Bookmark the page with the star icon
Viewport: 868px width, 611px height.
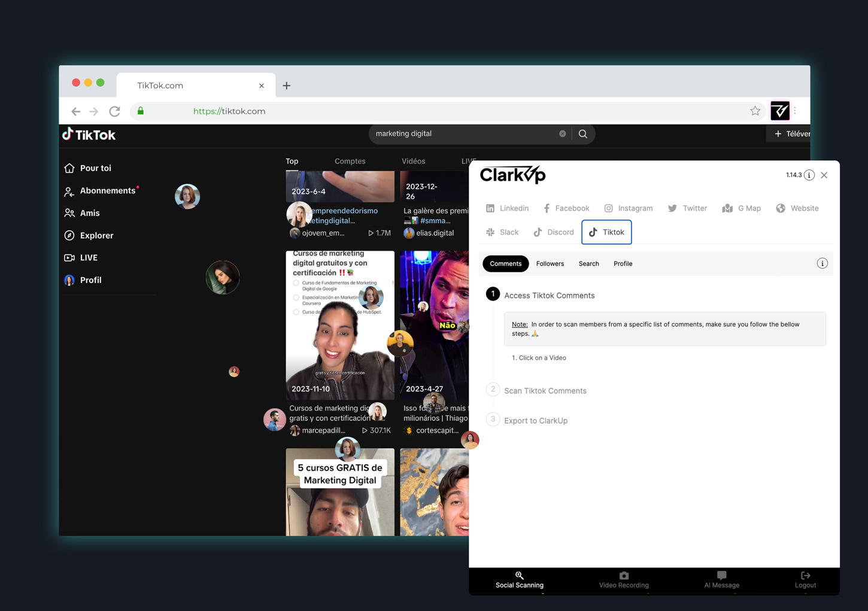[x=755, y=111]
